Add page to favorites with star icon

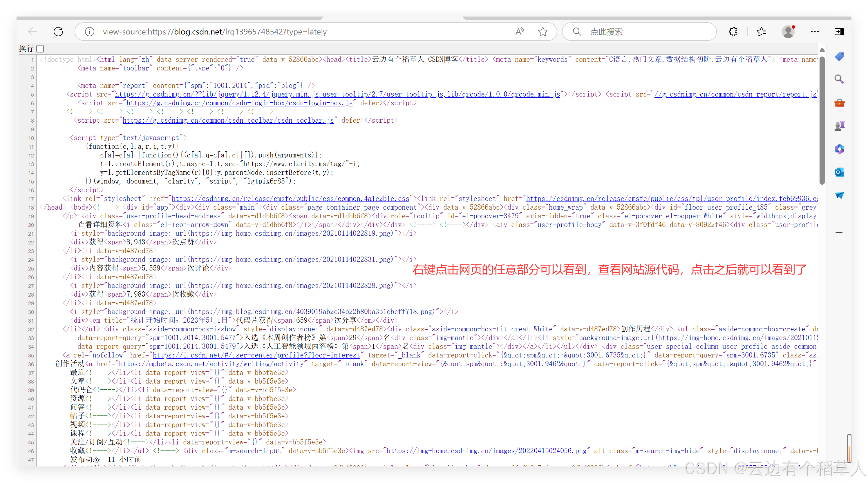pos(542,32)
